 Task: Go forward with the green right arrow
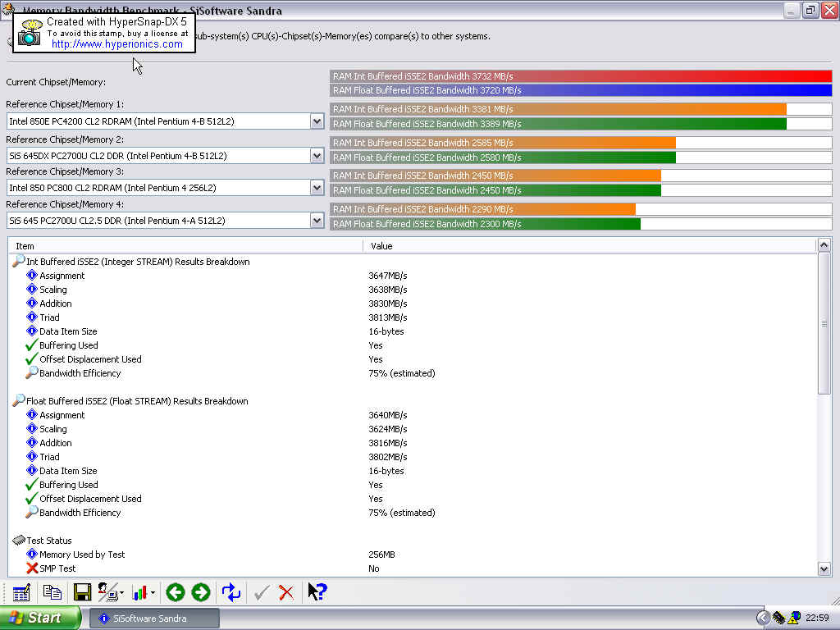[201, 592]
